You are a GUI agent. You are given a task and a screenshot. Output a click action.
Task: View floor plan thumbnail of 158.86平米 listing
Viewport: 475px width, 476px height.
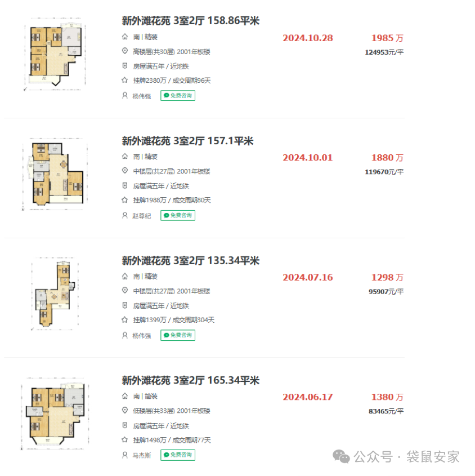(x=55, y=54)
